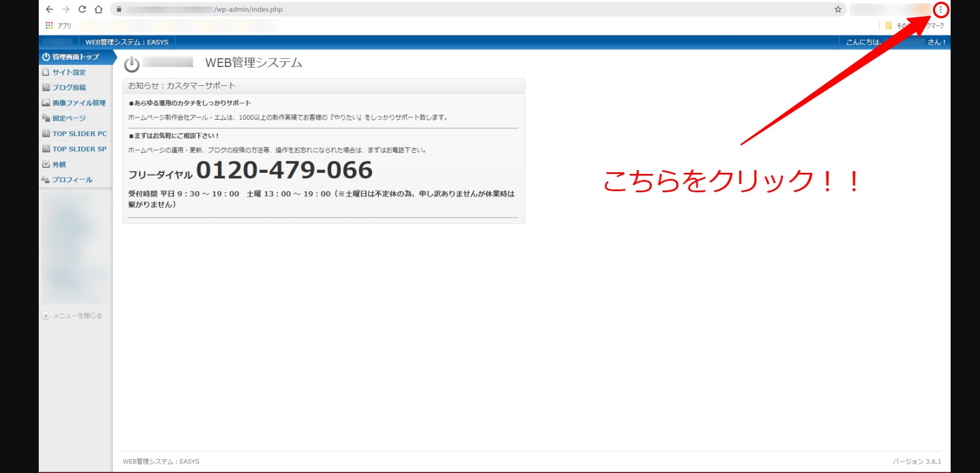Open the Chrome three-dot menu

pos(940,9)
